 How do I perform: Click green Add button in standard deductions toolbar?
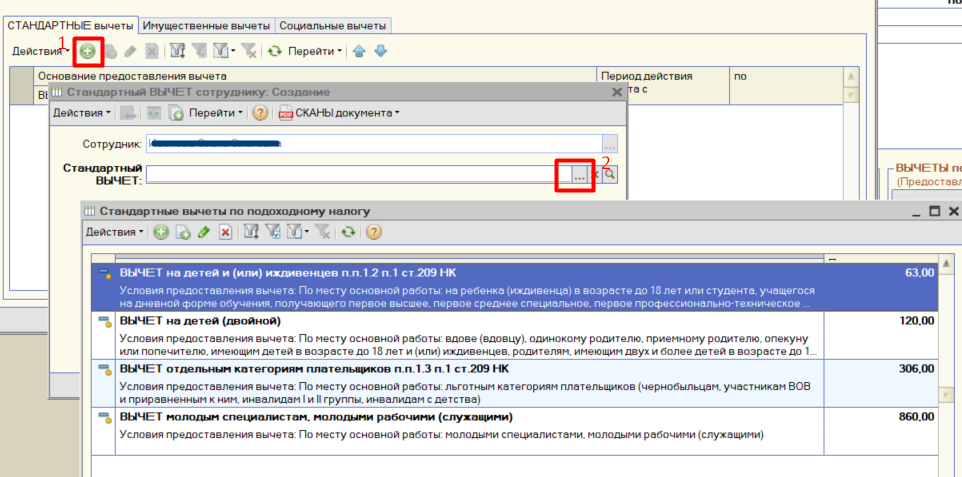coord(88,52)
